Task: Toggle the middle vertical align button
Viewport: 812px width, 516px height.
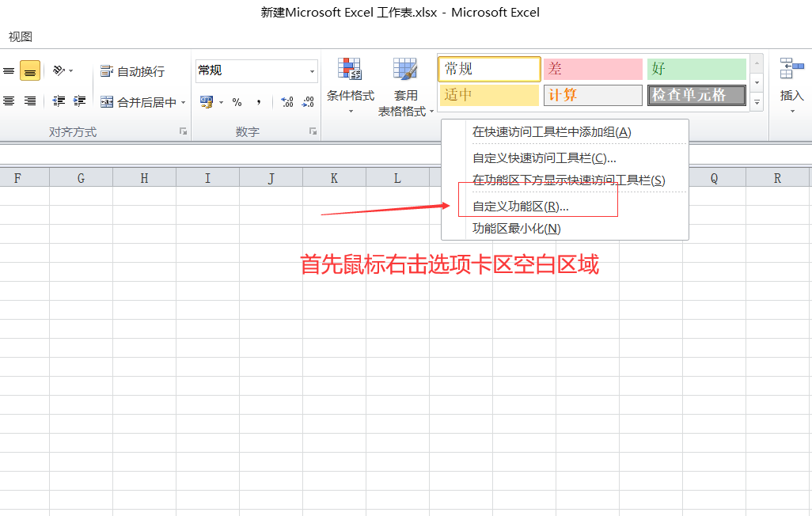Action: [30, 71]
